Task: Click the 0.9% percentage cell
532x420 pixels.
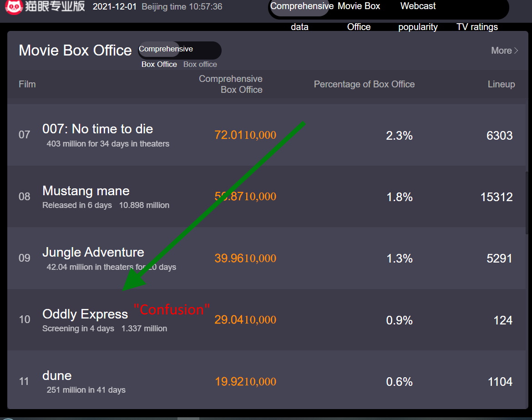Action: click(x=399, y=320)
